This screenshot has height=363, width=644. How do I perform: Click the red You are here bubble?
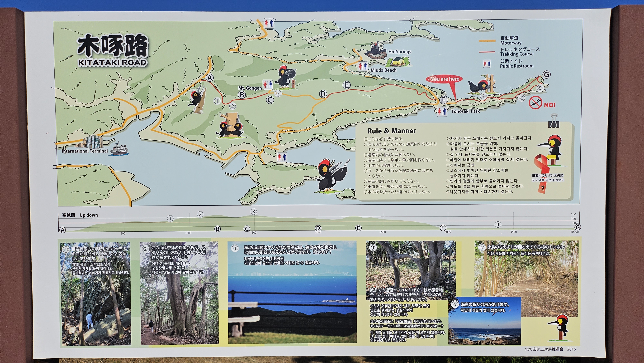[x=444, y=79]
